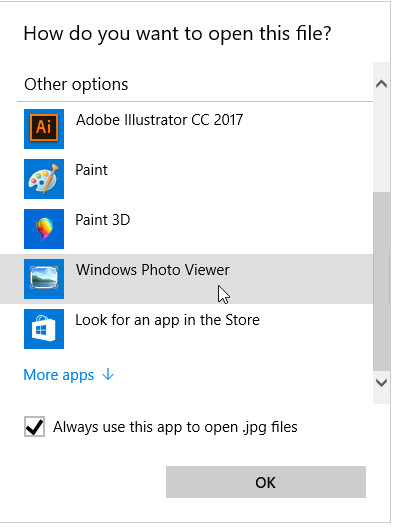Confirm selection with the OK button
Image resolution: width=396 pixels, height=528 pixels.
pos(266,482)
